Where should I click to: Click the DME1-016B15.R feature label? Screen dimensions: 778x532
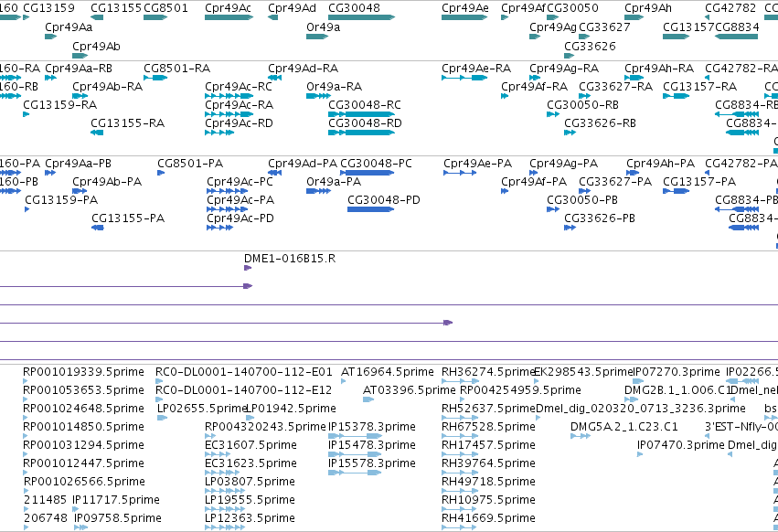[x=290, y=259]
